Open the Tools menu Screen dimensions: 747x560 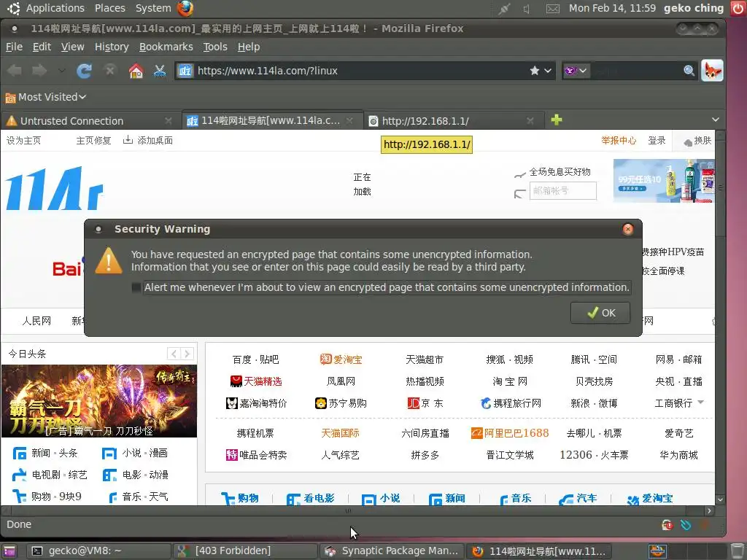click(x=215, y=47)
